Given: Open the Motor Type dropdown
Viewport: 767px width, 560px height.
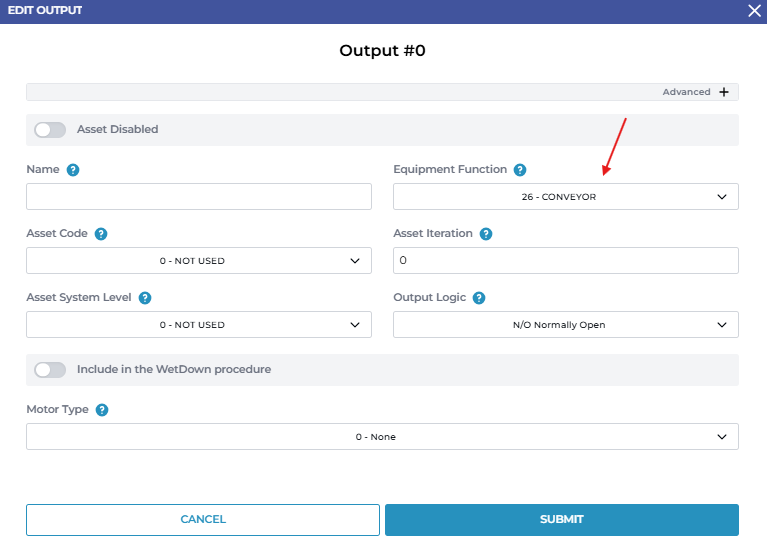Looking at the screenshot, I should [382, 437].
